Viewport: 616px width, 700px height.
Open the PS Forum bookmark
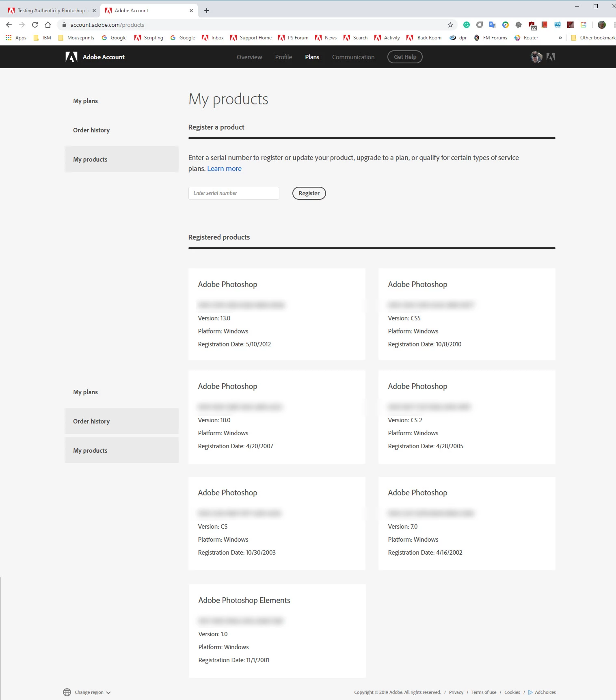pyautogui.click(x=293, y=38)
